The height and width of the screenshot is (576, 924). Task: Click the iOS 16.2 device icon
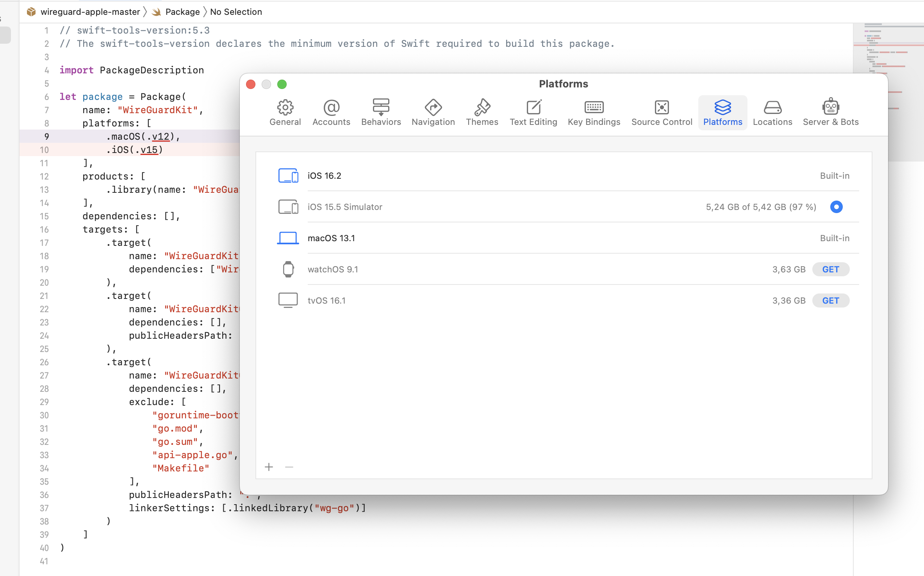(288, 176)
